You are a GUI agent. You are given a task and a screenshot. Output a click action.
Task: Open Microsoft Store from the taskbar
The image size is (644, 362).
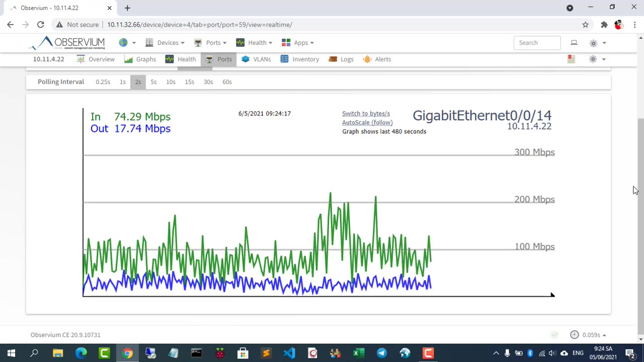pyautogui.click(x=243, y=353)
